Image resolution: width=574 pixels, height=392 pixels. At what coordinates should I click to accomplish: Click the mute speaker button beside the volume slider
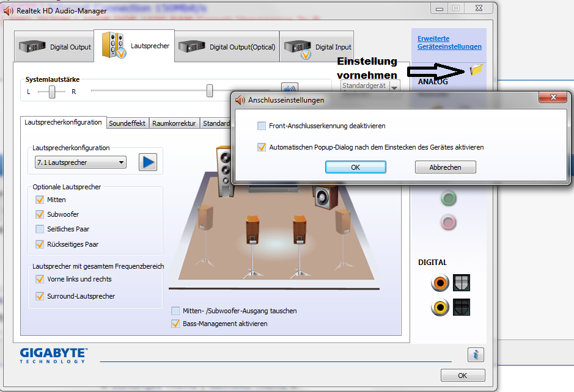click(290, 87)
